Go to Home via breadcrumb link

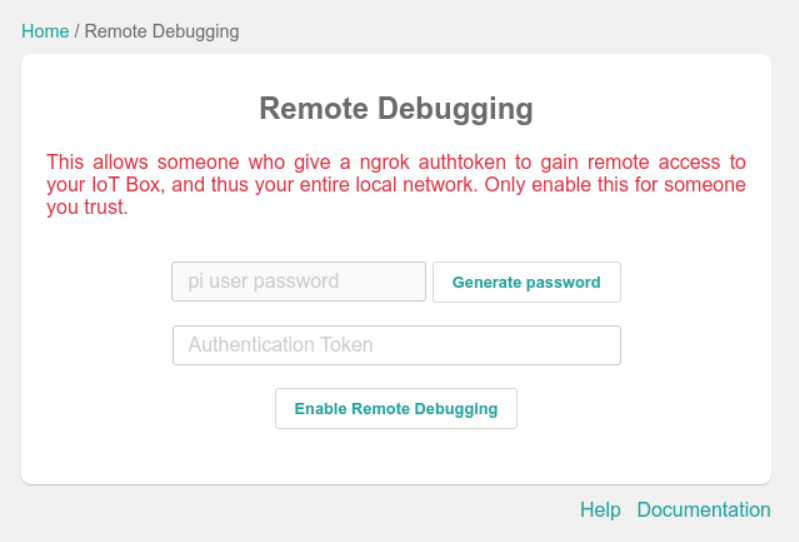point(45,31)
